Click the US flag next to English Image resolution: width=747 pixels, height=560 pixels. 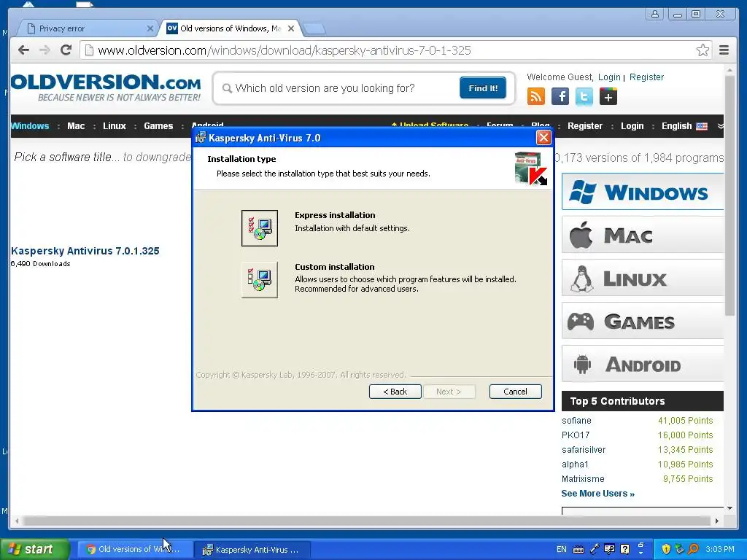pos(702,126)
